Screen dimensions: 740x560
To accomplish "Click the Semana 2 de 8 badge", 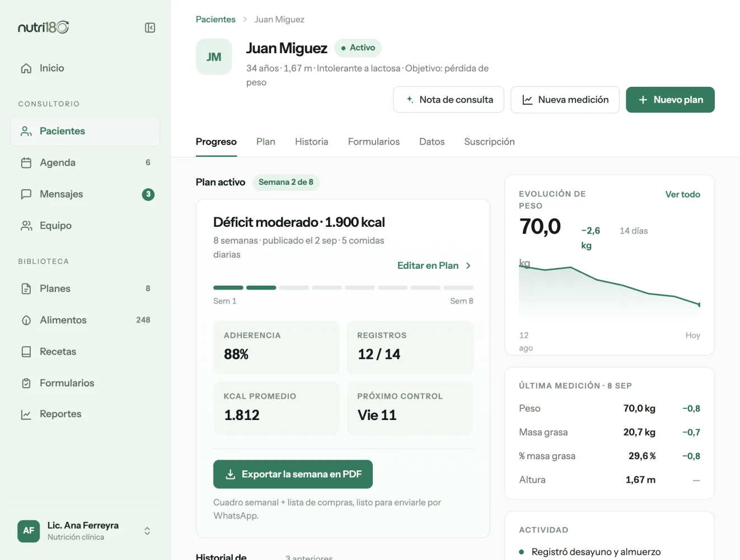I will point(286,183).
